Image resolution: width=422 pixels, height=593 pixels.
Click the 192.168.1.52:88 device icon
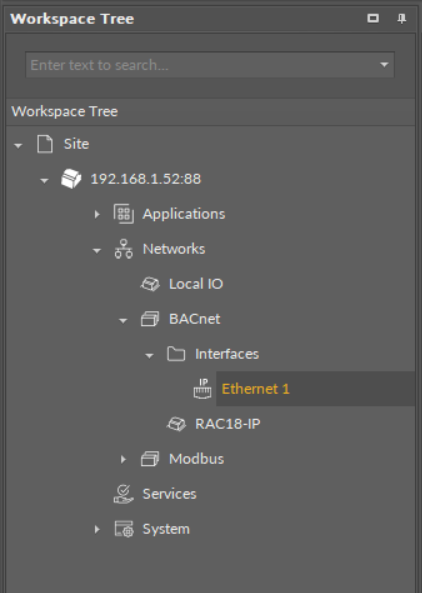click(71, 179)
